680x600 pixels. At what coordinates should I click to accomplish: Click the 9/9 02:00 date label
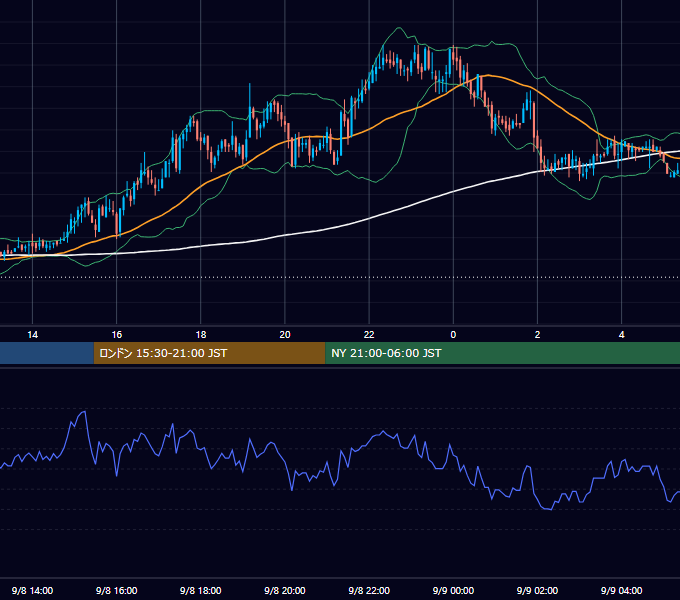click(537, 590)
